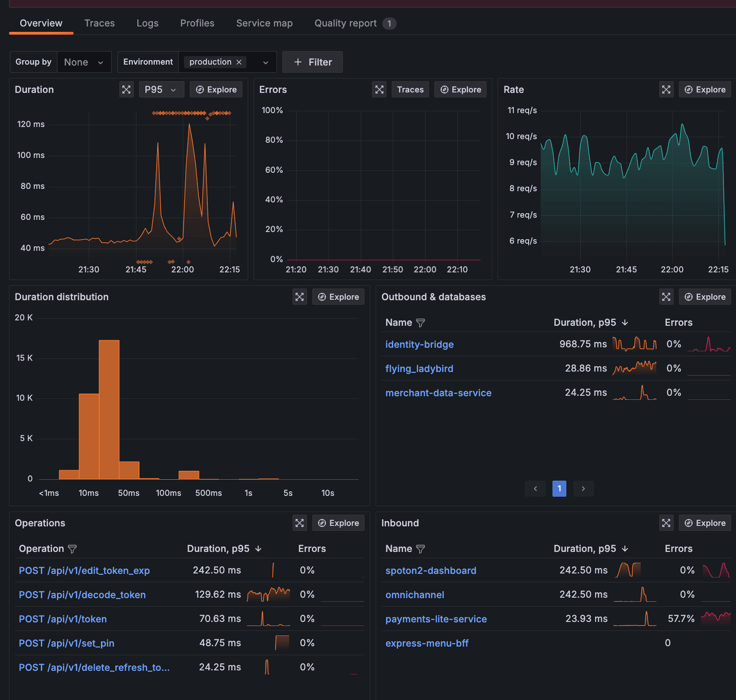Open the P95 percentile dropdown
The height and width of the screenshot is (700, 736).
161,89
